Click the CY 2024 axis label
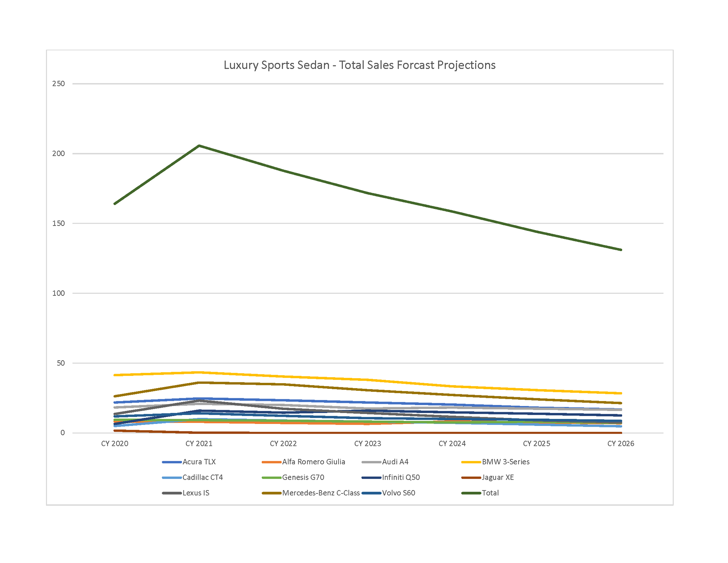The image size is (728, 563). (452, 443)
